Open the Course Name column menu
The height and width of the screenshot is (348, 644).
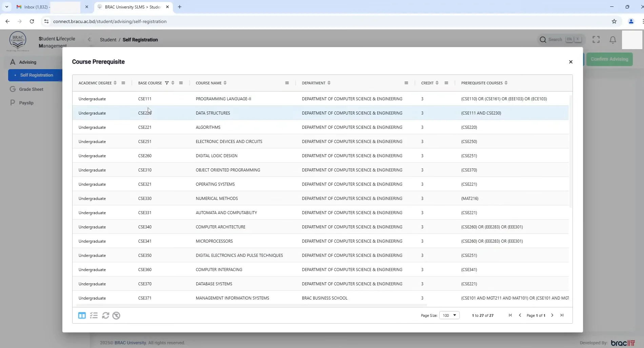tap(287, 83)
